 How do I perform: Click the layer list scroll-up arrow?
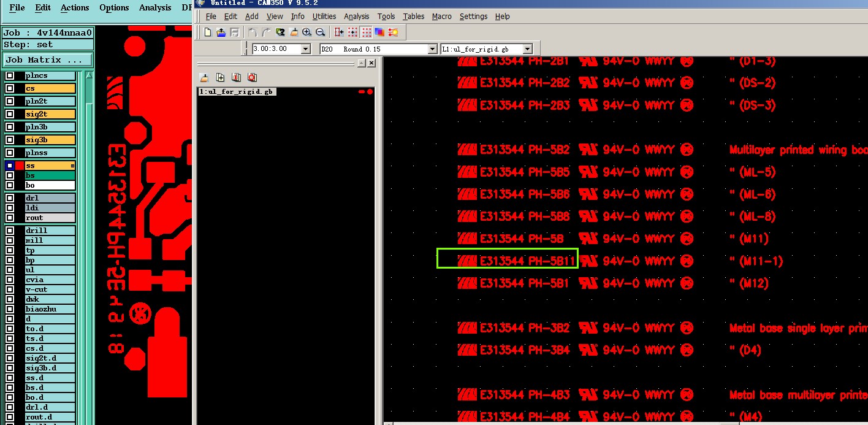89,75
